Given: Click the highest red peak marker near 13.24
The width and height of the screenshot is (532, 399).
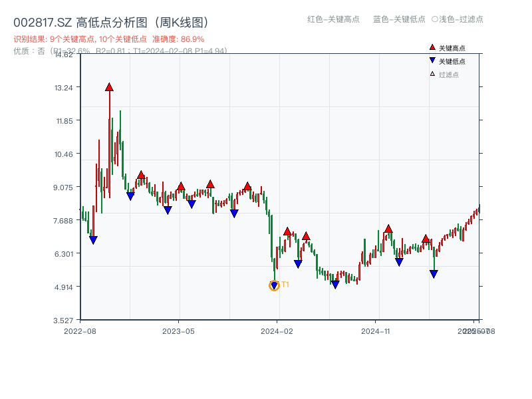Looking at the screenshot, I should [x=110, y=86].
